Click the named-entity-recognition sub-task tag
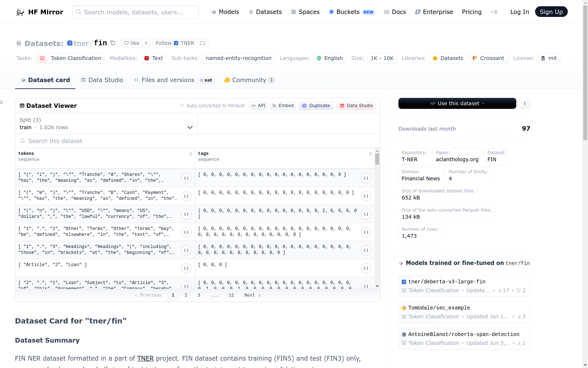This screenshot has height=368, width=588. (239, 58)
